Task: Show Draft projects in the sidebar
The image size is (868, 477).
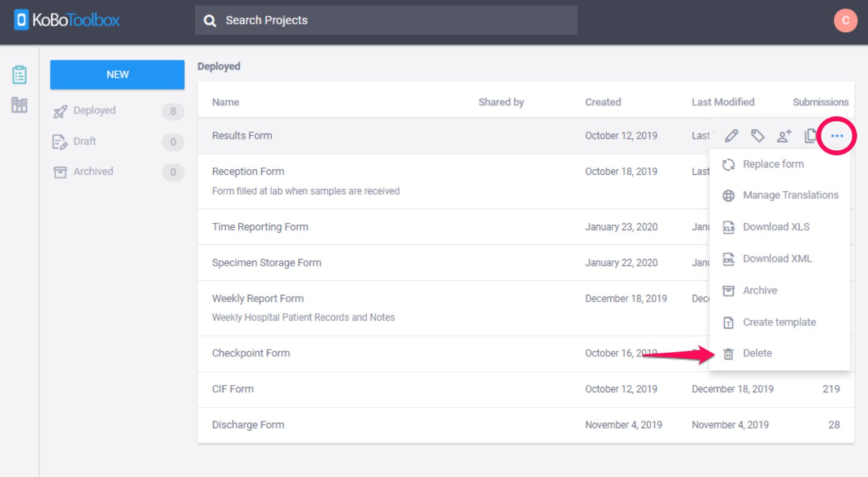Action: click(x=85, y=141)
